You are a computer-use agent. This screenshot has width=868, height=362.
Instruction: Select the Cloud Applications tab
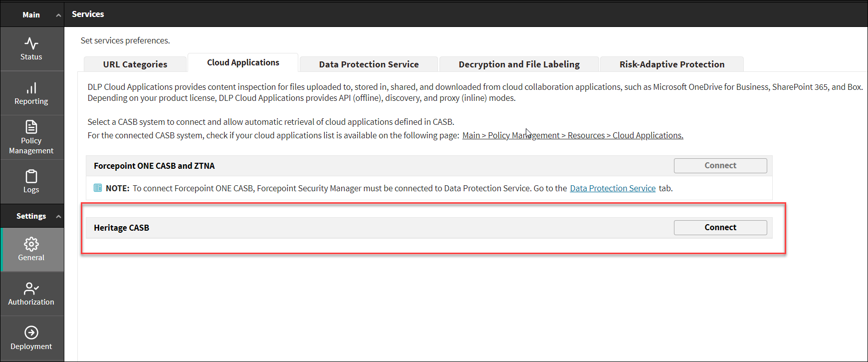pyautogui.click(x=243, y=63)
